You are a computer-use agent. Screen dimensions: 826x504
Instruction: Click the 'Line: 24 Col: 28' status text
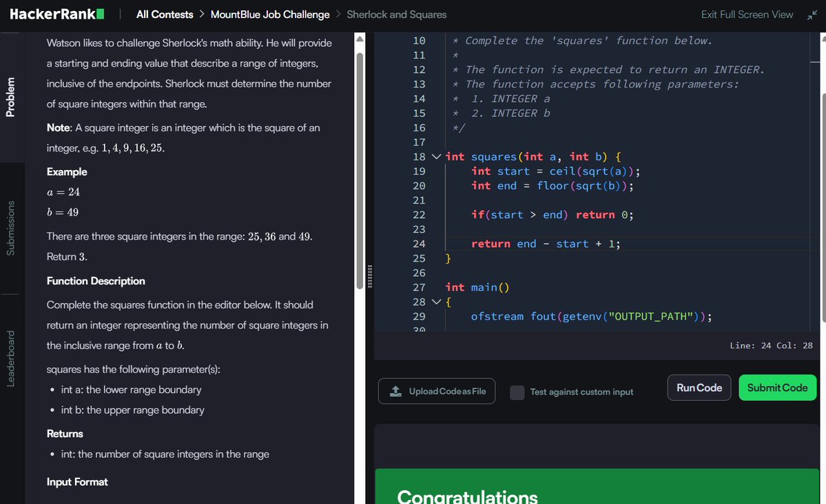(x=771, y=346)
